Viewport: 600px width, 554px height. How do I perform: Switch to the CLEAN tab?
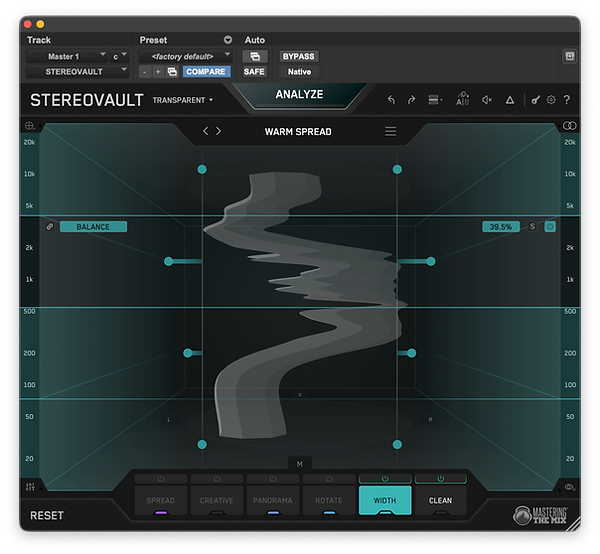click(441, 500)
